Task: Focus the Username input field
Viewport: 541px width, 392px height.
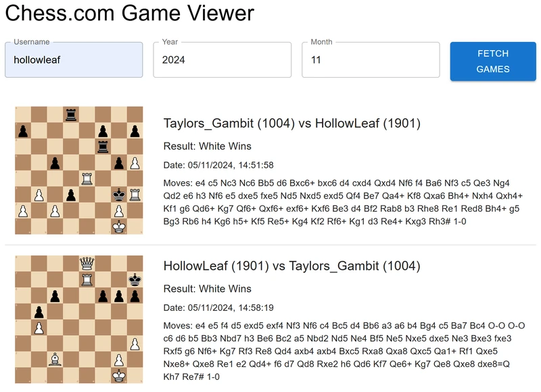Action: (x=74, y=60)
